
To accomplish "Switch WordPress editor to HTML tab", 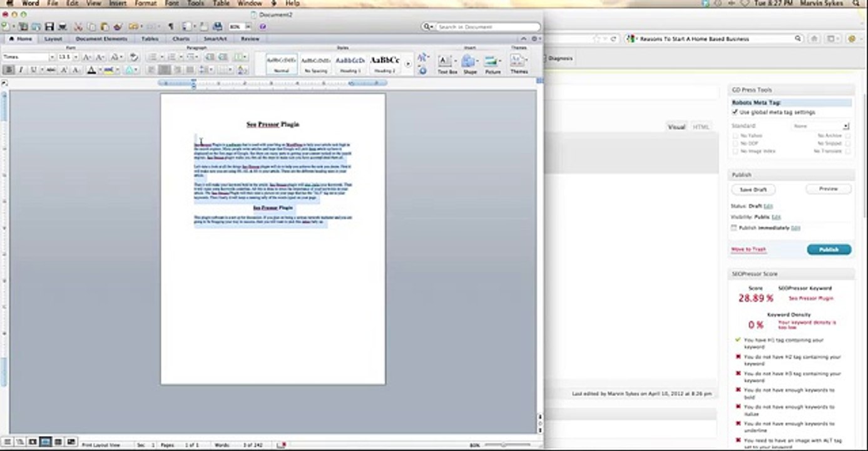I will [x=701, y=127].
